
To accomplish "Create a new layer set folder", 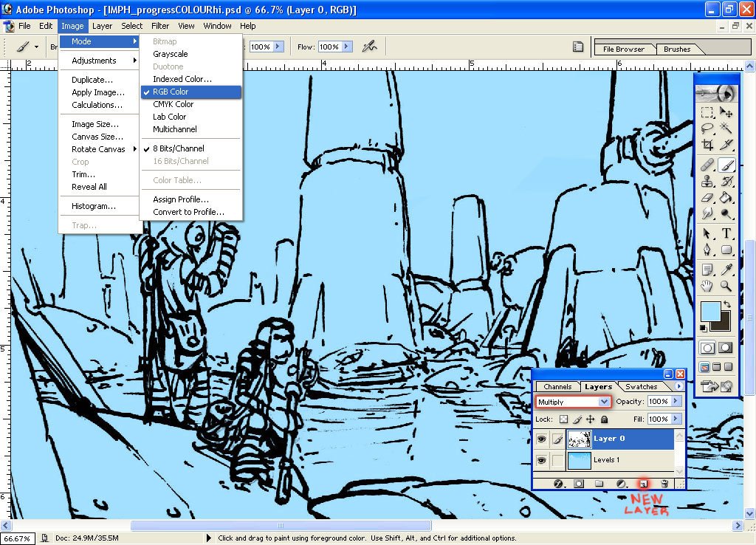I will (599, 483).
